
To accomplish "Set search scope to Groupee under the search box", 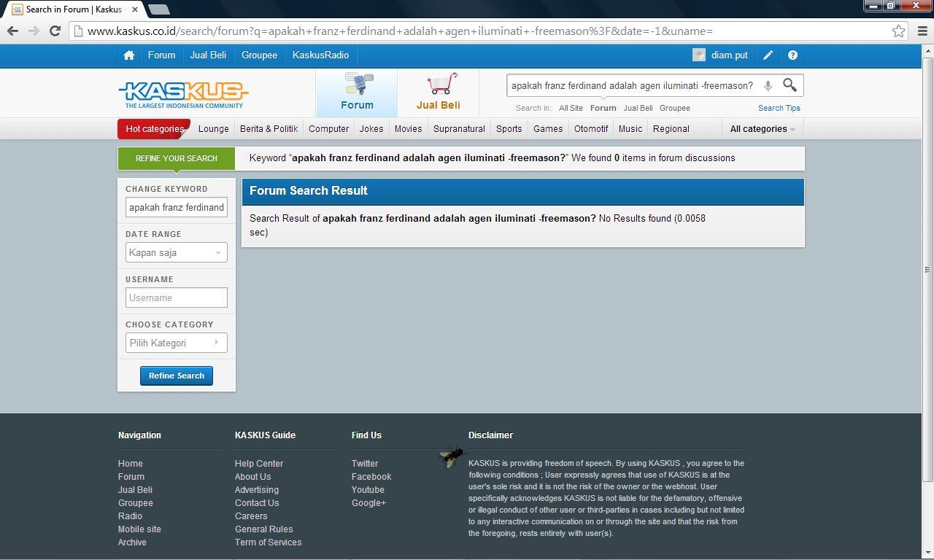I will click(x=674, y=108).
